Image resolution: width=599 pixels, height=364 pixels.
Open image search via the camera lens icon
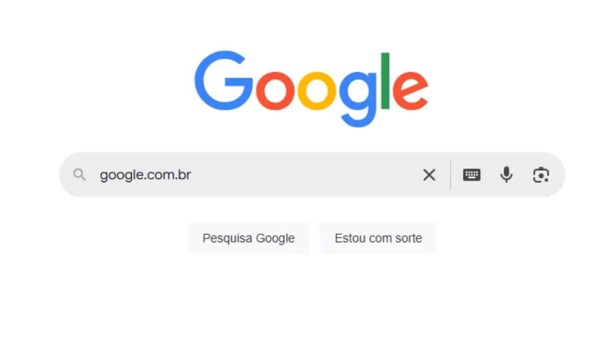click(541, 175)
